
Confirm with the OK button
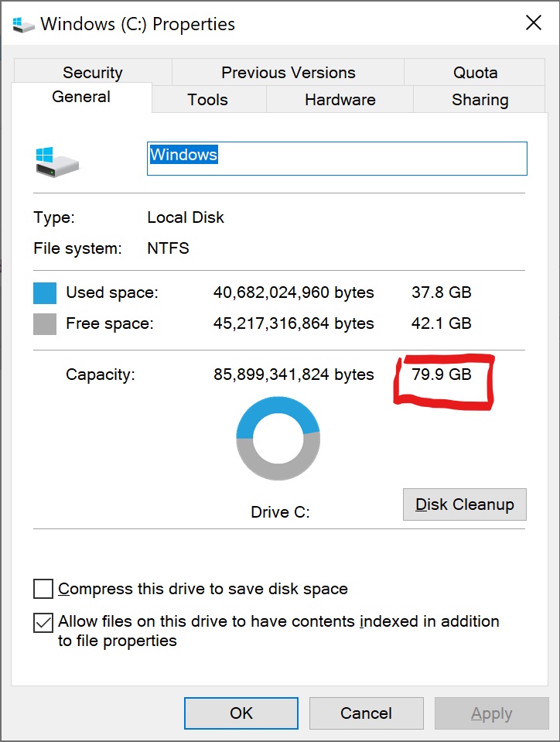[x=241, y=713]
